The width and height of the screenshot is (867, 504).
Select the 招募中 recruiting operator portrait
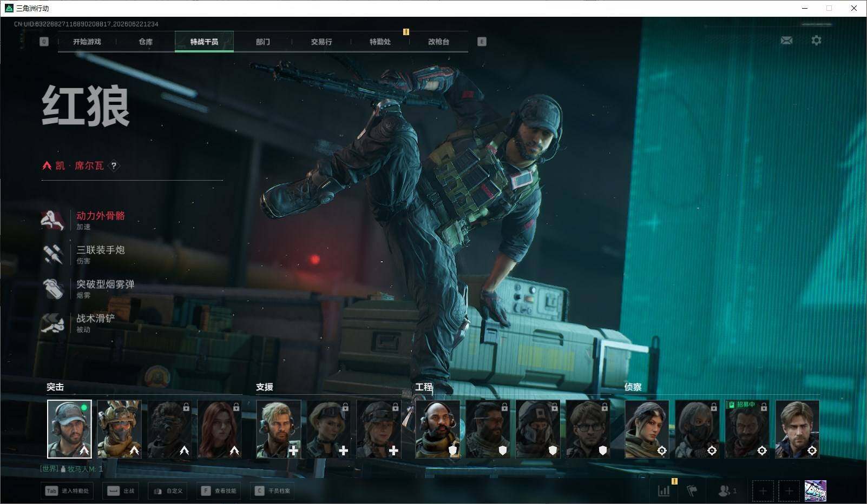[x=747, y=429]
